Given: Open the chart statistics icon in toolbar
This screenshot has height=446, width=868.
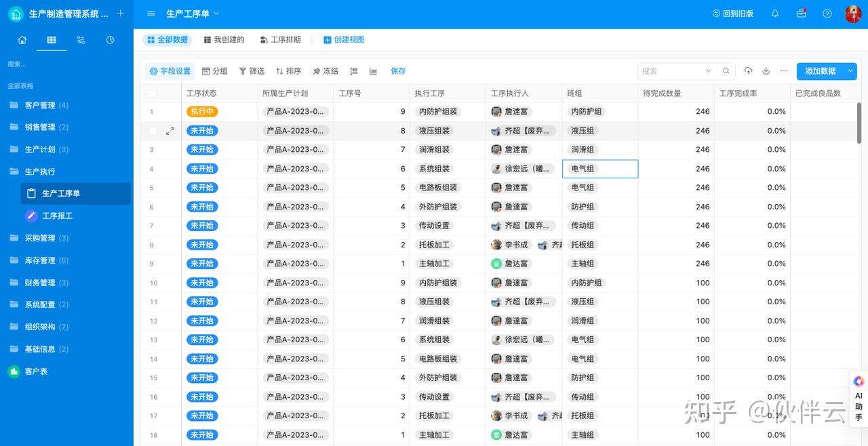Looking at the screenshot, I should pos(372,70).
